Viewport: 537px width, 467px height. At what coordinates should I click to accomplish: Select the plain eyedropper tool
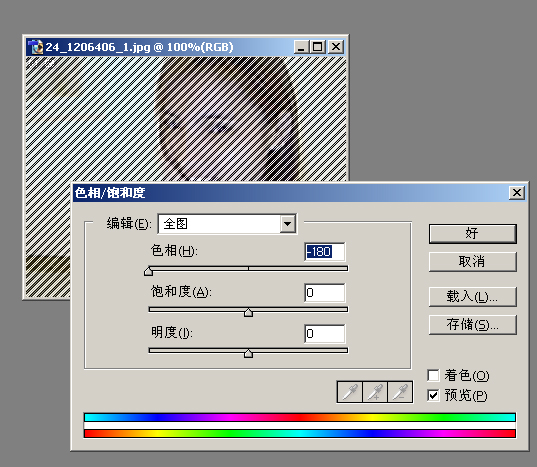click(x=350, y=392)
